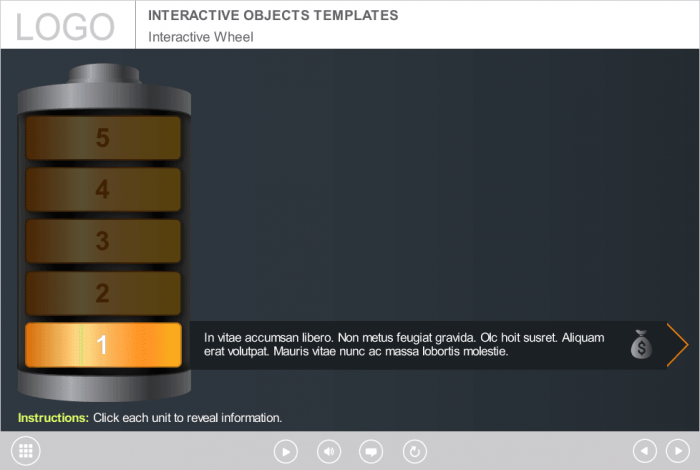Toggle the audio volume icon

pos(329,452)
